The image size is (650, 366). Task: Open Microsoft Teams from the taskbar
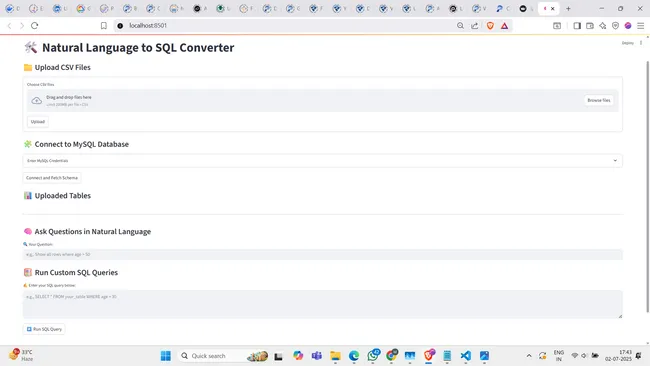(x=317, y=356)
